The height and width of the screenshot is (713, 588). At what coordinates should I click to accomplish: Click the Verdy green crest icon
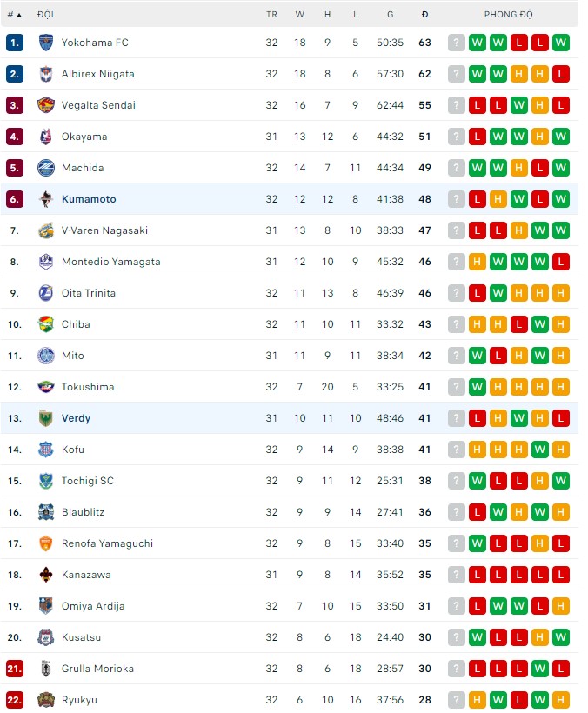pyautogui.click(x=45, y=418)
